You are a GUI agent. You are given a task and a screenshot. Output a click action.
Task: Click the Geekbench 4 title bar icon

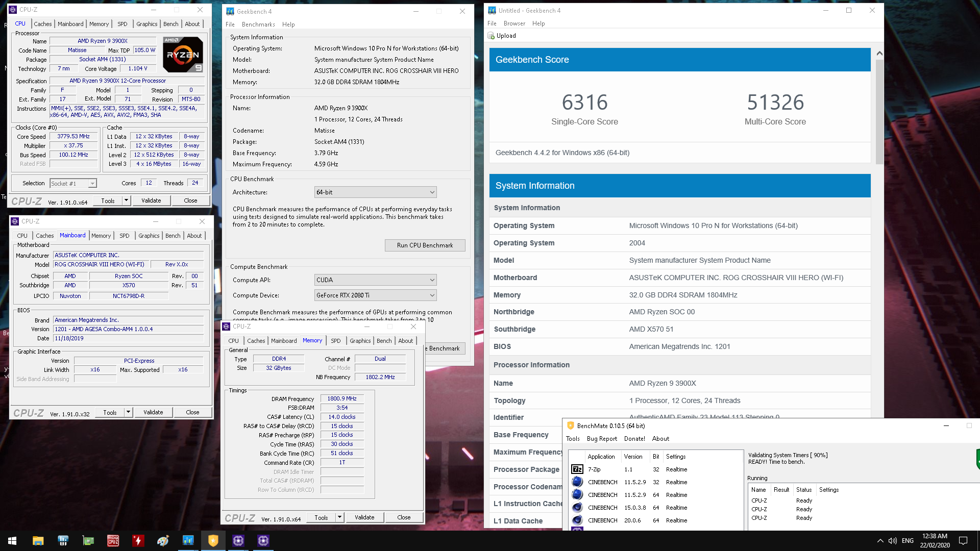[x=230, y=11]
